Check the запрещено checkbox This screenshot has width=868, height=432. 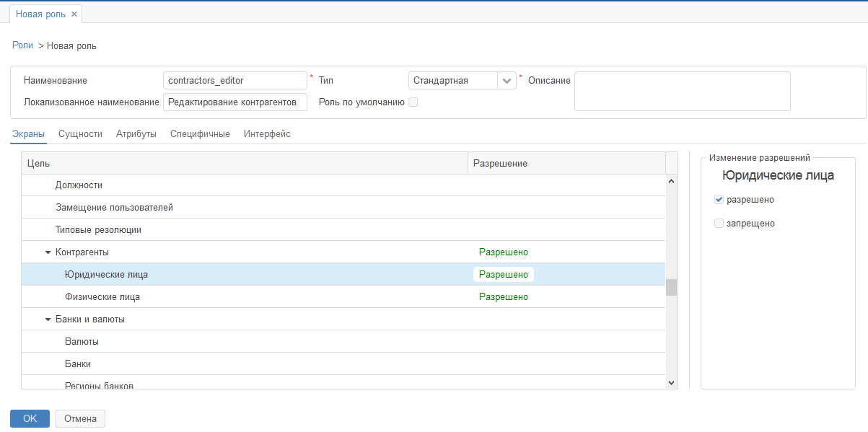pos(719,224)
